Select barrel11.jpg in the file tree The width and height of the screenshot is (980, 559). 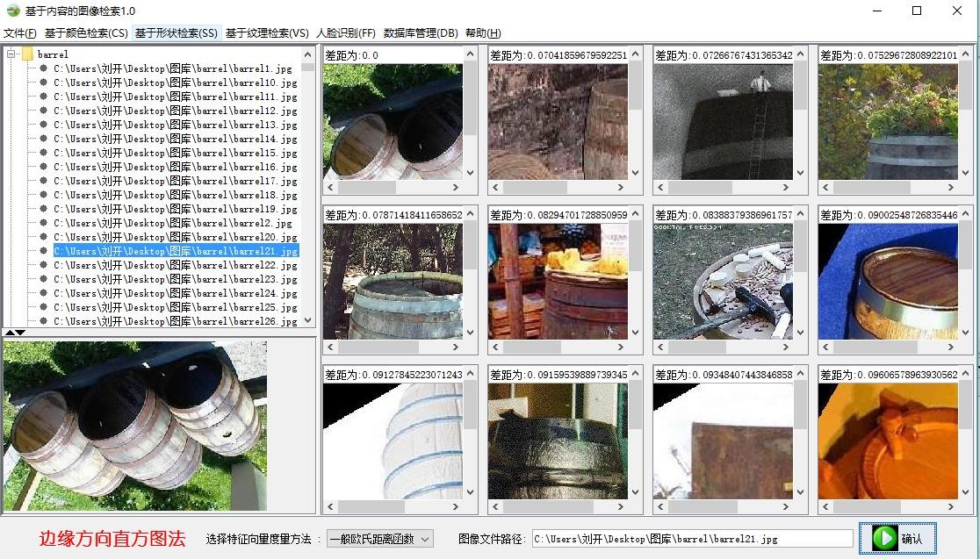coord(175,97)
